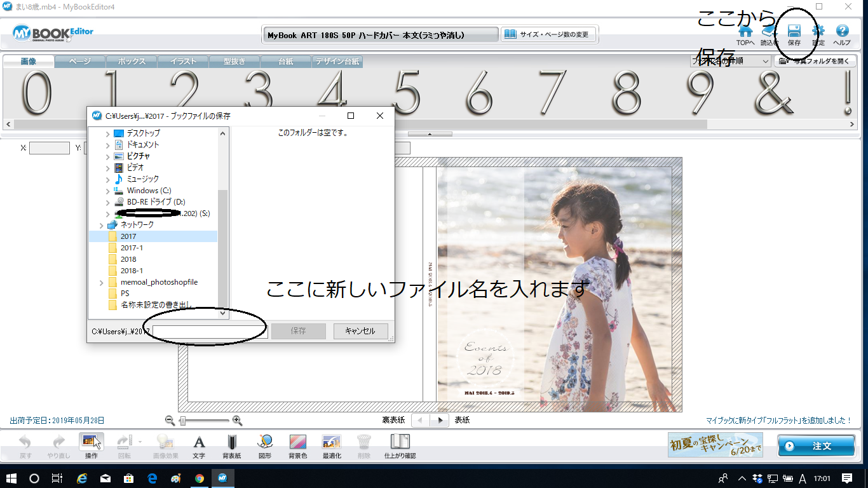Image resolution: width=868 pixels, height=488 pixels.
Task: Open Chrome from the Windows taskbar
Action: pyautogui.click(x=200, y=478)
